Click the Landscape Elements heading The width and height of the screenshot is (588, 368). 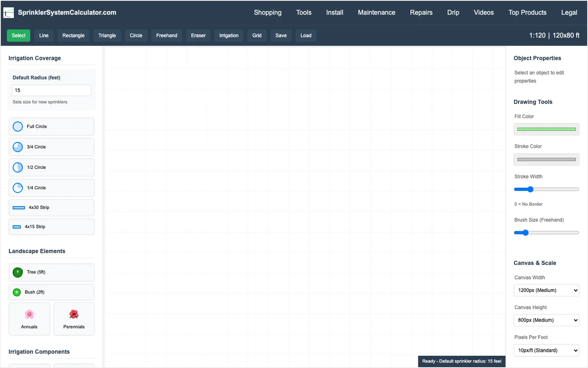click(x=37, y=251)
